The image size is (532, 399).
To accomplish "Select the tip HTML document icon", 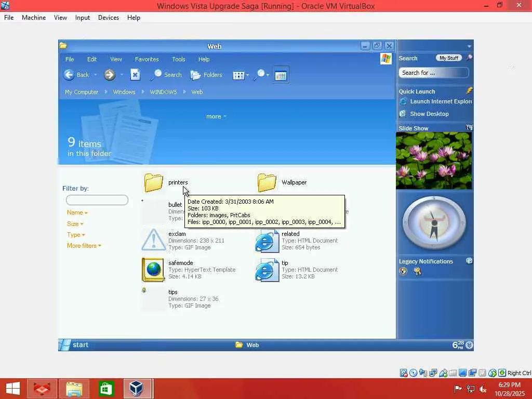I will click(x=267, y=270).
